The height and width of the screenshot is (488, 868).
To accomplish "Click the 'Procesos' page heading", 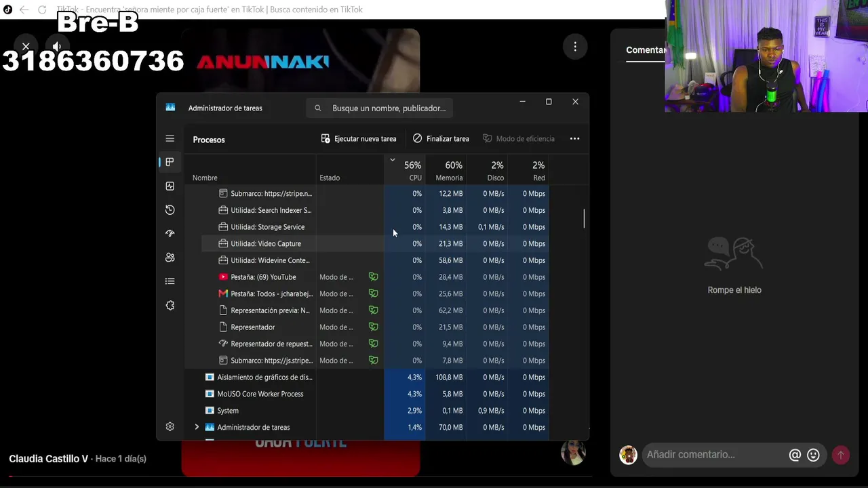I will point(209,140).
